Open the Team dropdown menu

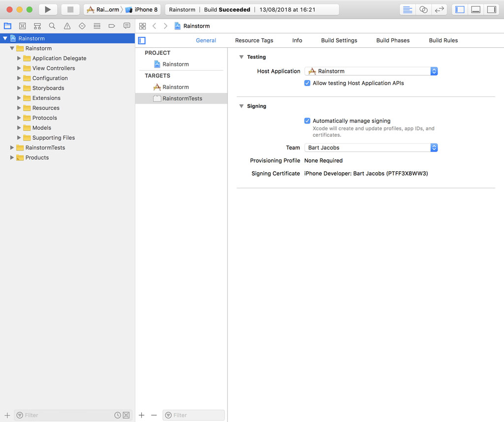click(371, 148)
